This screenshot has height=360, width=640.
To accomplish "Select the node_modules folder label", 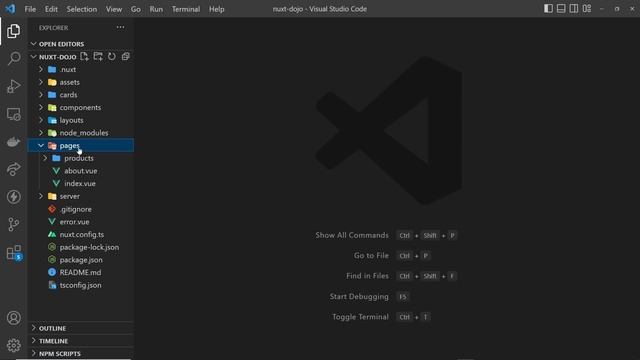I will (84, 133).
